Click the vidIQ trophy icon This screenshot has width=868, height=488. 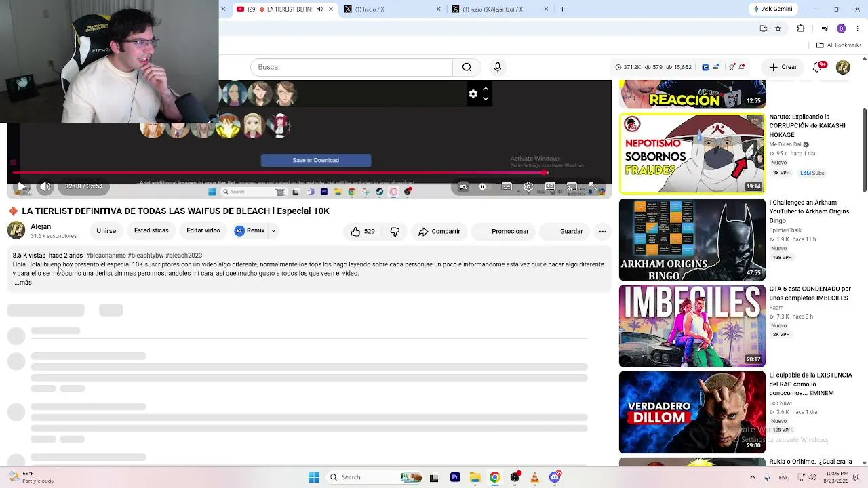pos(732,67)
